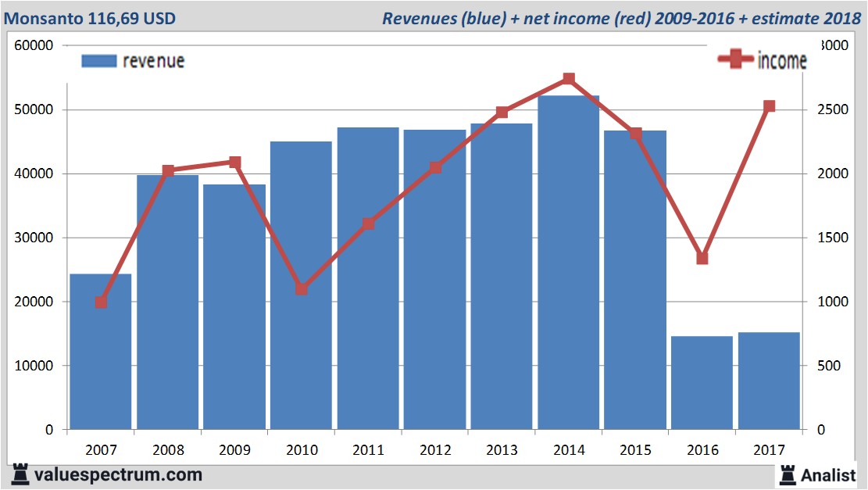Click the red income legend marker

pos(736,60)
